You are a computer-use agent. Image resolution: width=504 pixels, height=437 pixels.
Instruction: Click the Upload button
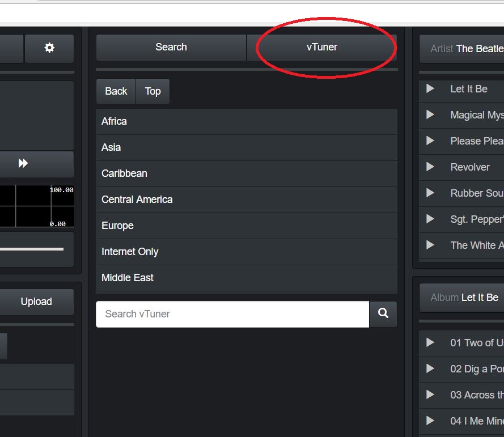(x=36, y=302)
